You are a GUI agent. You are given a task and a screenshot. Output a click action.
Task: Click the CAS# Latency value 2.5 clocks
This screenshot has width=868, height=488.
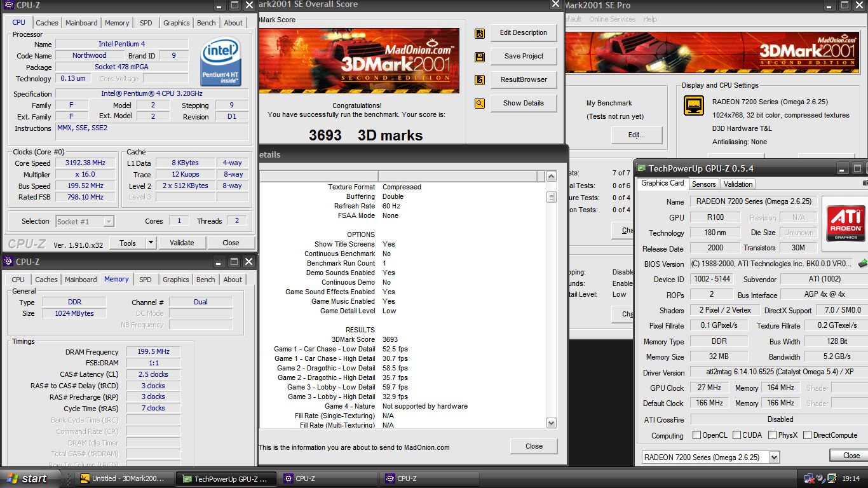tap(153, 375)
